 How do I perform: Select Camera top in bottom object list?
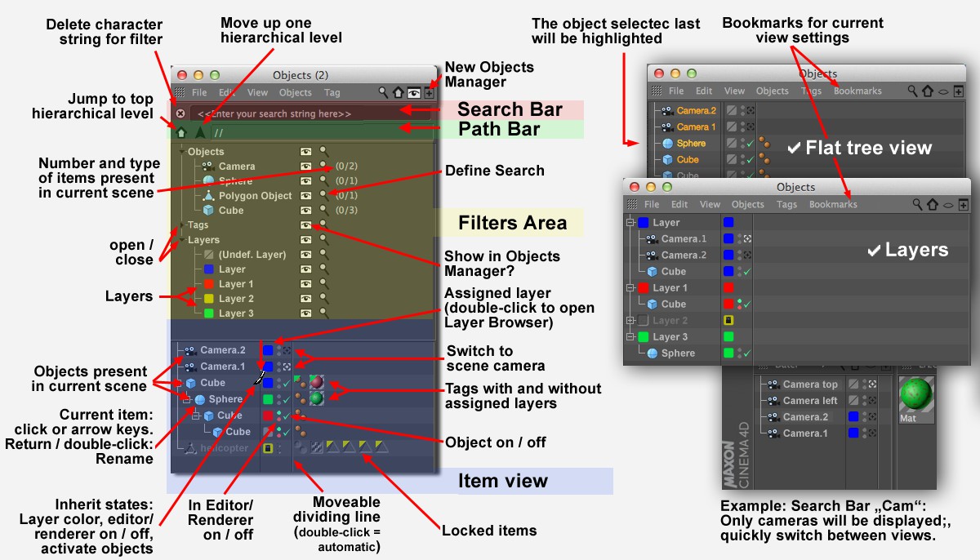pos(809,384)
